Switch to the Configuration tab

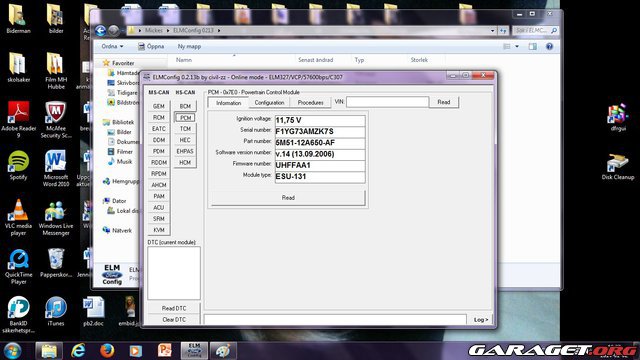(269, 102)
